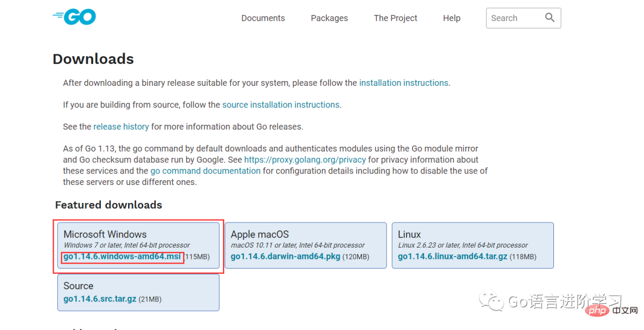Viewport: 644px width, 330px height.
Task: Click the Featured downloads heading
Action: (x=109, y=205)
